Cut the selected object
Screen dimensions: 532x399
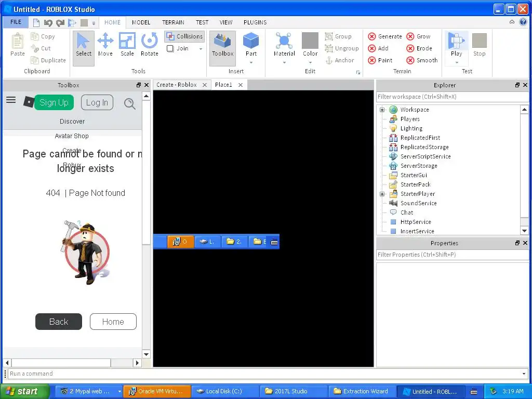[41, 48]
